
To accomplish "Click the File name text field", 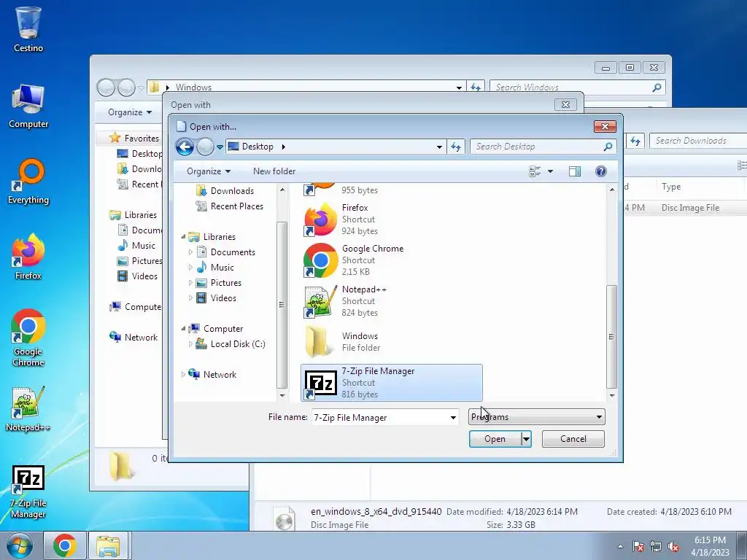I will (379, 418).
